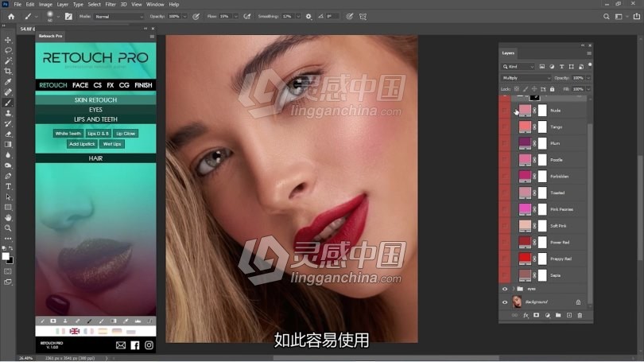Show the Tango layer
The width and height of the screenshot is (644, 362).
(505, 127)
